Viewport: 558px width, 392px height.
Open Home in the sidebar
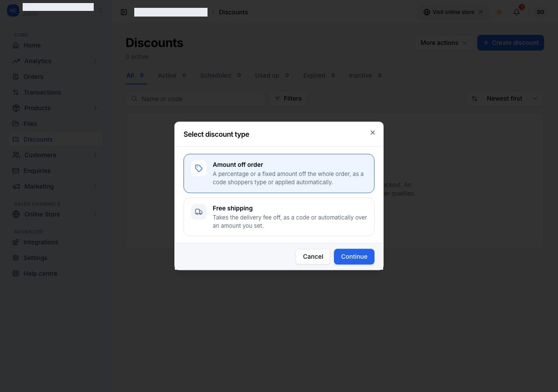coord(55,45)
